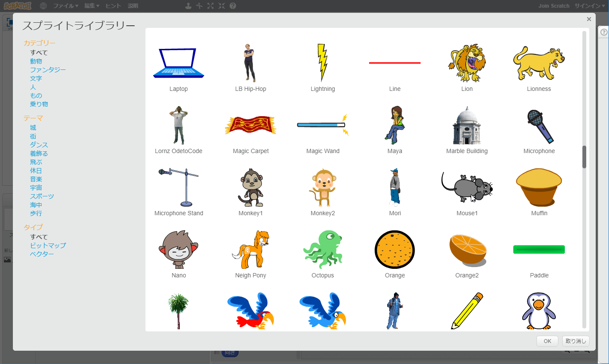This screenshot has width=609, height=364.
Task: Close the sprite library dialog
Action: (589, 19)
